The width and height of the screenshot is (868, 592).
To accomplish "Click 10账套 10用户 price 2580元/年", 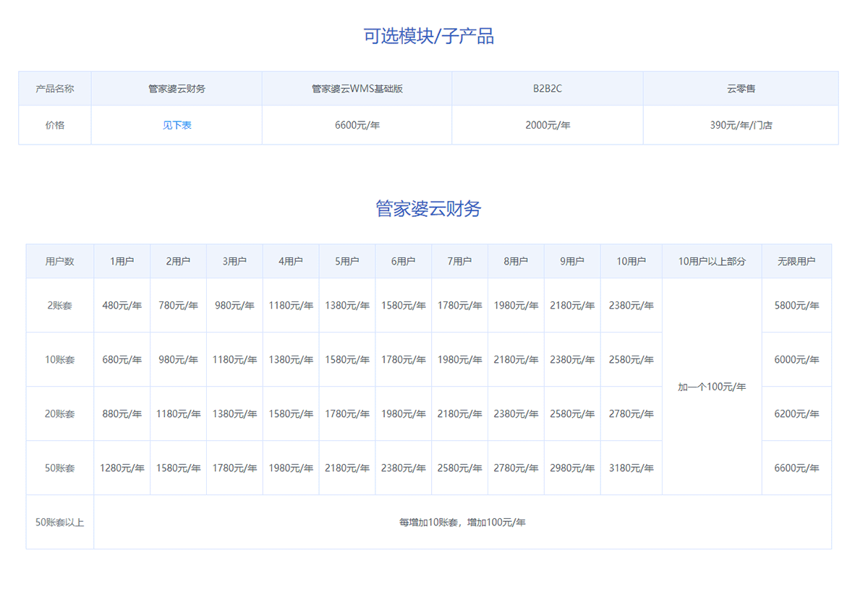I will 631,360.
